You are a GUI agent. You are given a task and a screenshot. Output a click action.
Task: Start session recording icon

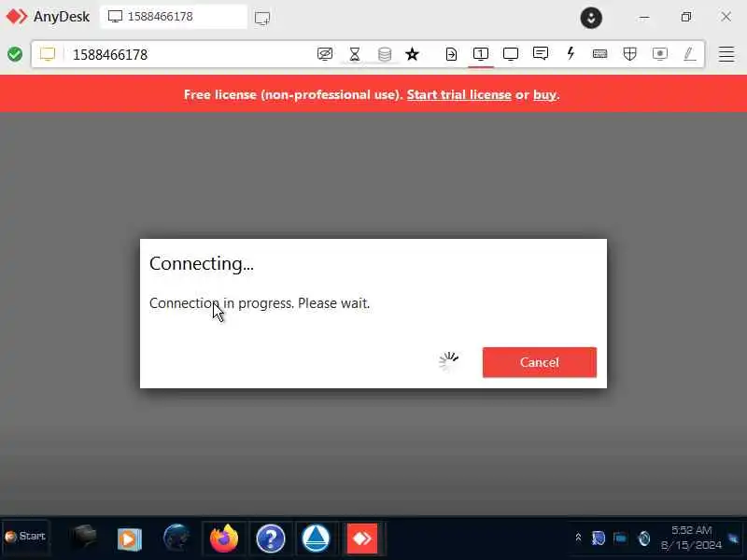(660, 54)
